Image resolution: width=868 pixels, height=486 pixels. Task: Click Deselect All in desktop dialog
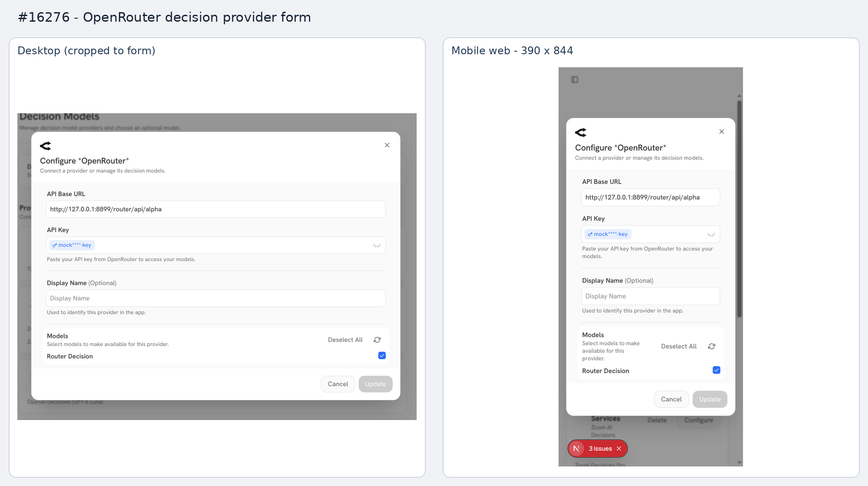345,340
